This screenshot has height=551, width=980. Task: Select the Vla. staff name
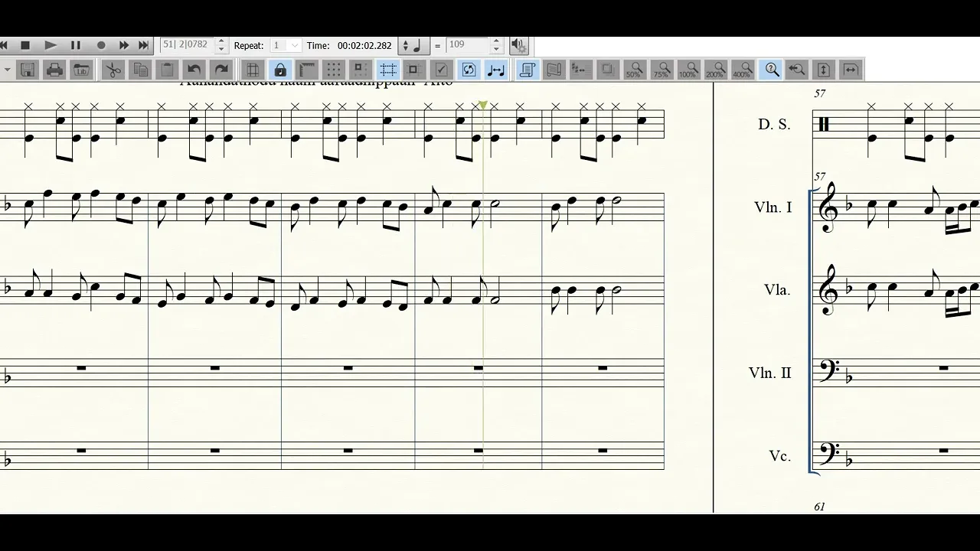click(x=777, y=290)
